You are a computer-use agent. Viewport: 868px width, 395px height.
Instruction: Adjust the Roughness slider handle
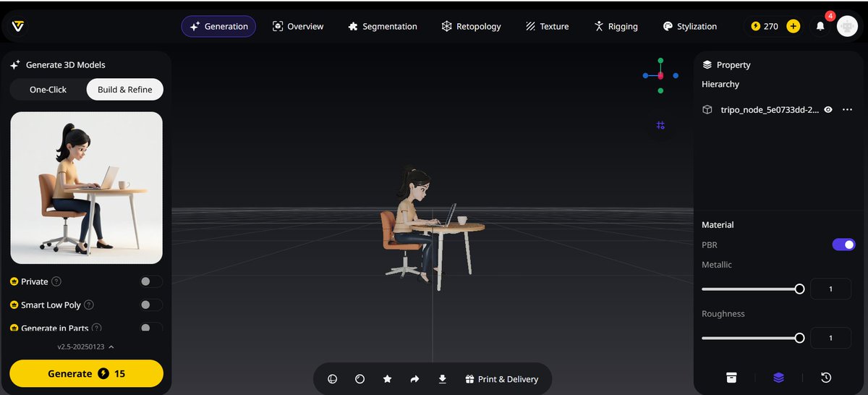[799, 338]
